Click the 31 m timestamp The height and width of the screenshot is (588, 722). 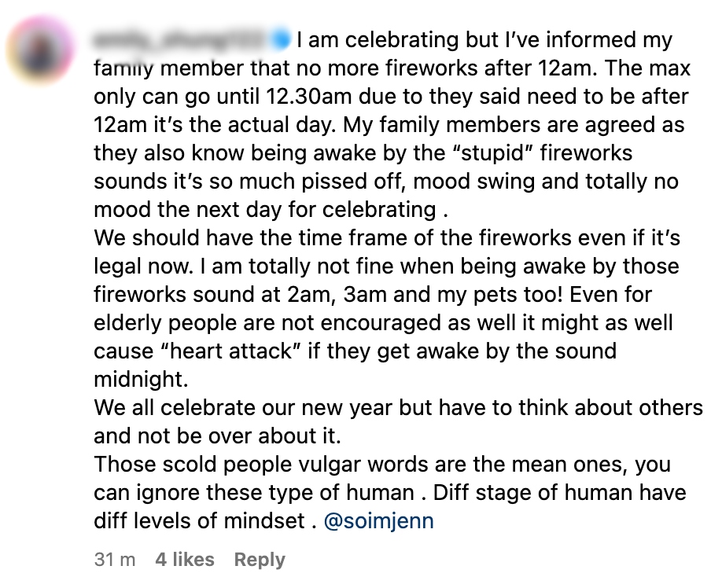click(x=115, y=560)
